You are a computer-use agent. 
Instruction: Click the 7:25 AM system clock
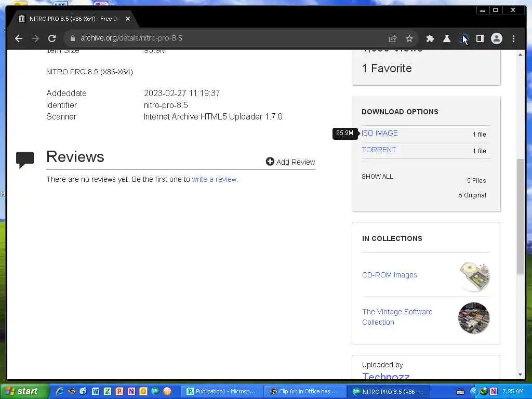[x=513, y=391]
